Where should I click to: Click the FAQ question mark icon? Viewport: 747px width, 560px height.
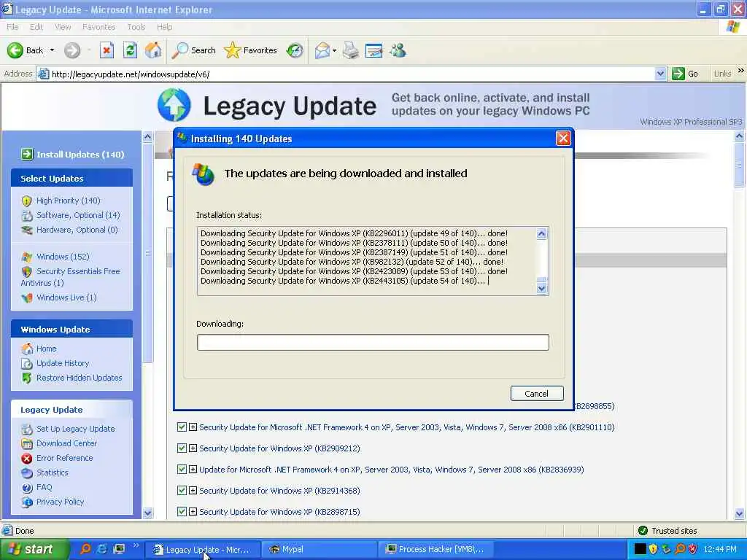click(x=27, y=487)
